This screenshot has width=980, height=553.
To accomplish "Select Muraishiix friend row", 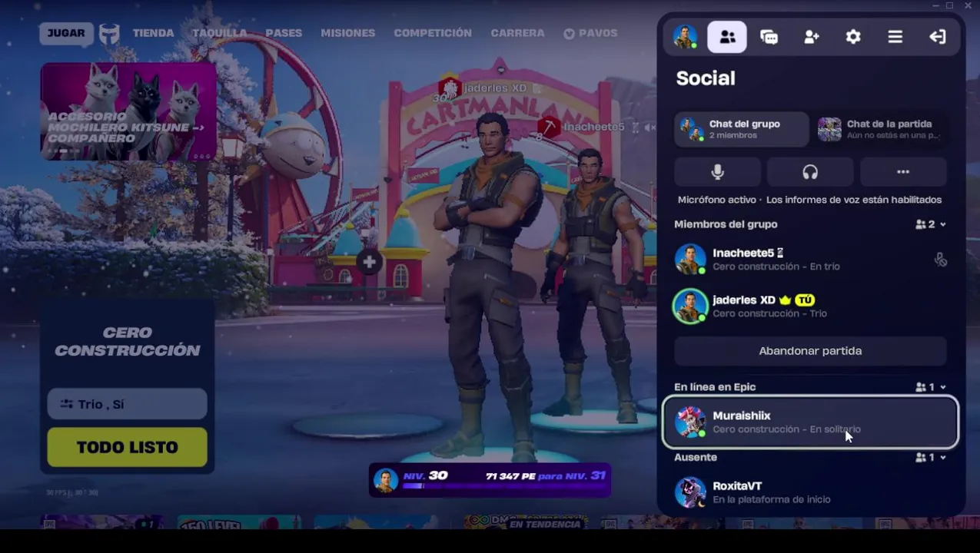I will [x=810, y=422].
